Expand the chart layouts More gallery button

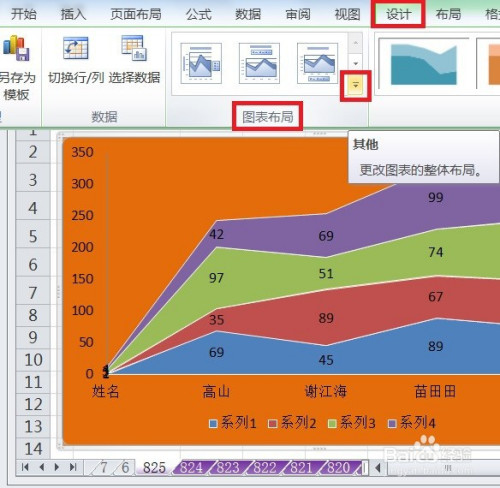coord(356,86)
